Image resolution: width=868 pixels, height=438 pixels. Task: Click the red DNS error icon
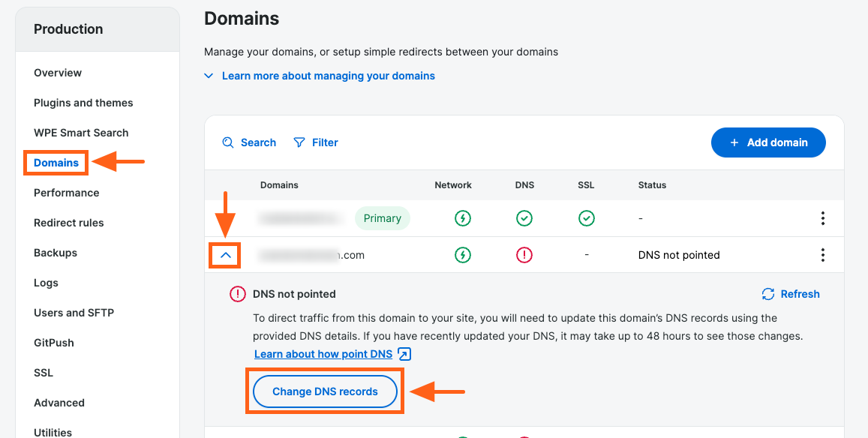point(524,255)
